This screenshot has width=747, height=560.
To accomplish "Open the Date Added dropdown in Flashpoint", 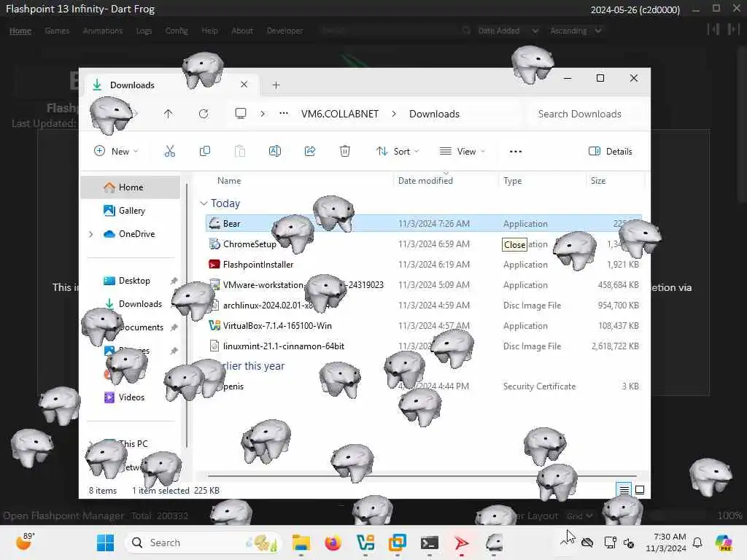I will coord(508,31).
